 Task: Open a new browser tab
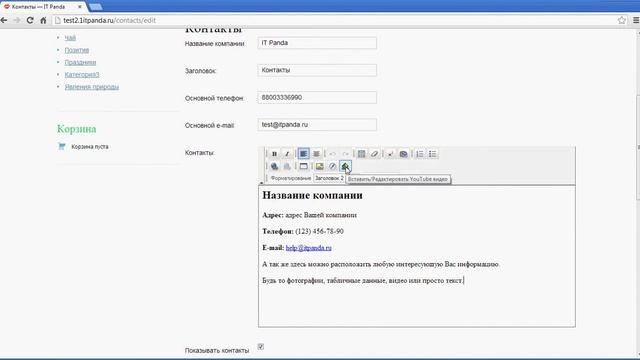96,7
